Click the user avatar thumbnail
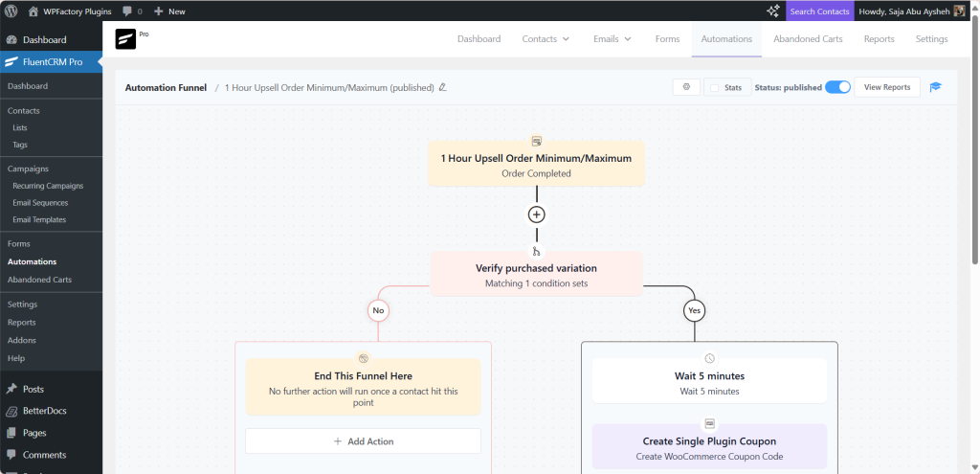This screenshot has height=474, width=980. 959,11
